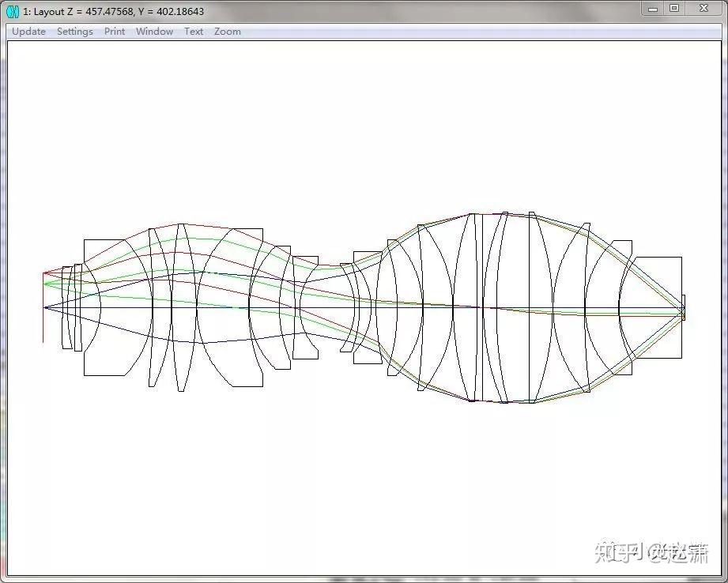Screen dimensions: 728x583
Task: Open the Text menu
Action: click(x=194, y=32)
